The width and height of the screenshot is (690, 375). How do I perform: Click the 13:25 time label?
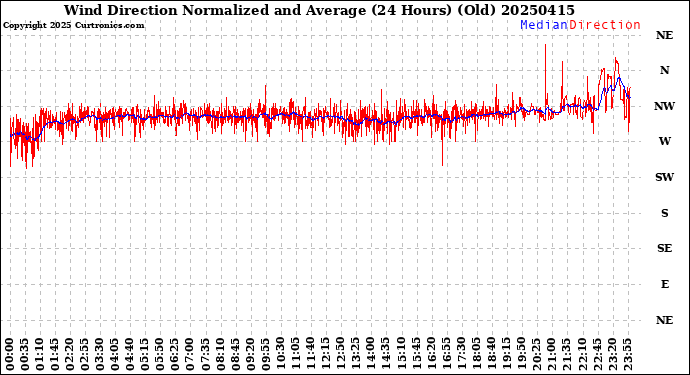click(x=356, y=354)
